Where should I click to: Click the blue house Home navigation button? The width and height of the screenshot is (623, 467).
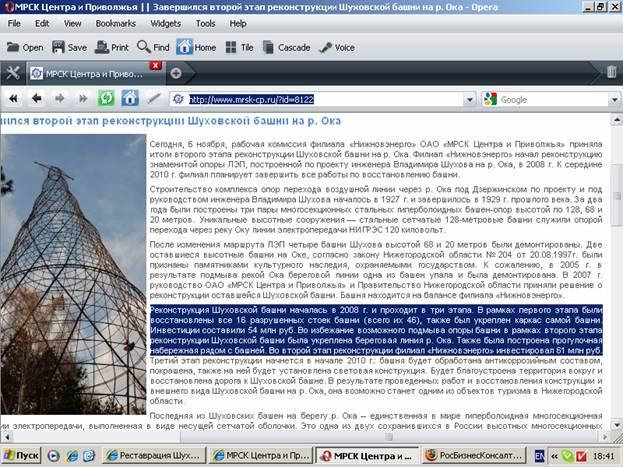(130, 98)
